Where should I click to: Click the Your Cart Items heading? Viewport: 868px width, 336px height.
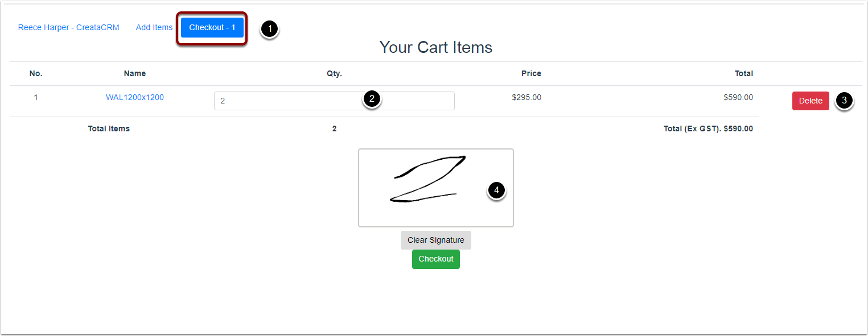[436, 47]
